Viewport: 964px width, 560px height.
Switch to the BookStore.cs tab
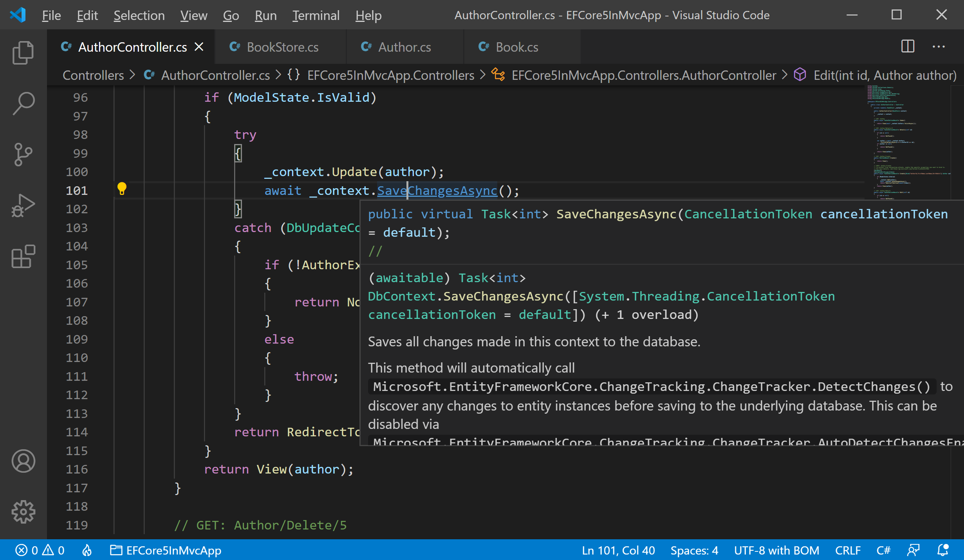[x=282, y=47]
